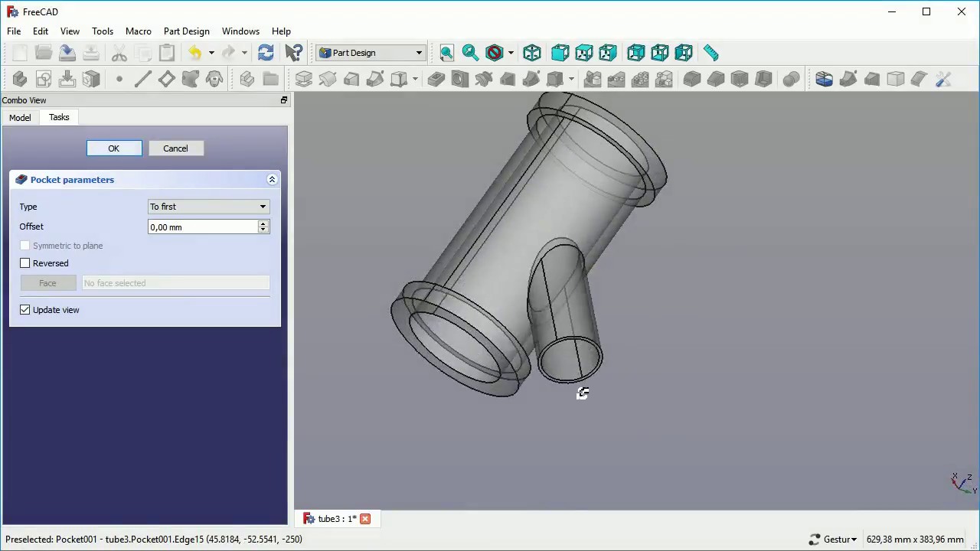Click the Cancel button

tap(175, 148)
